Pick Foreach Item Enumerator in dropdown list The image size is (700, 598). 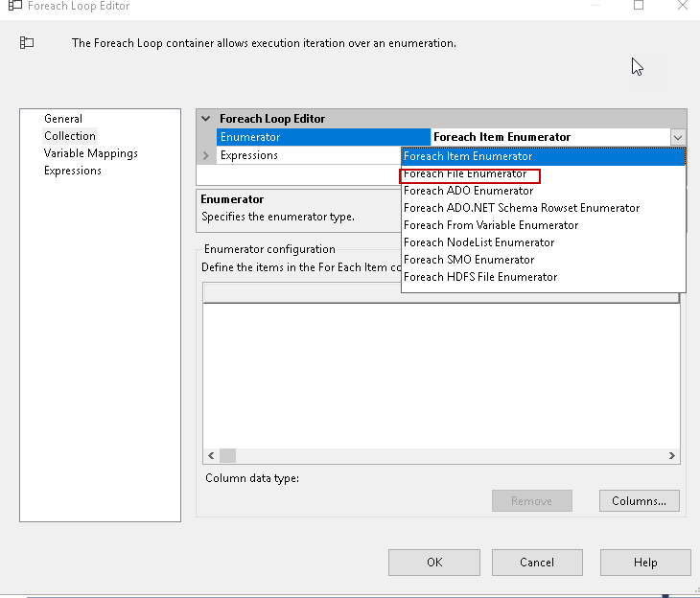(x=468, y=156)
